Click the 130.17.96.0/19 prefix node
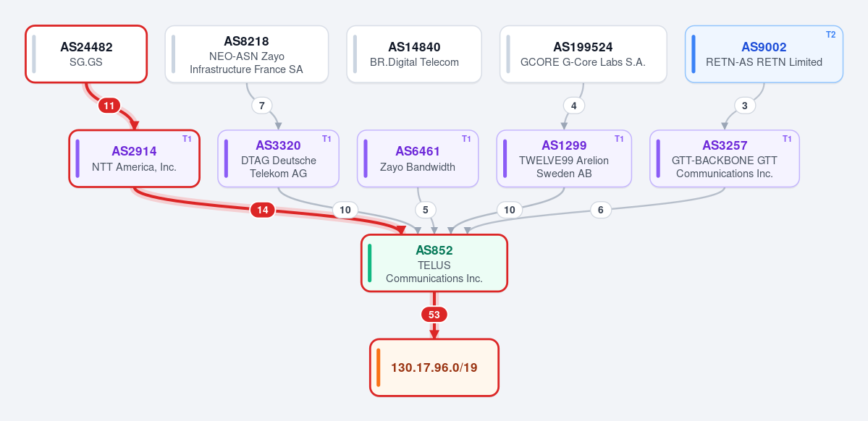This screenshot has height=421, width=868. click(x=434, y=367)
